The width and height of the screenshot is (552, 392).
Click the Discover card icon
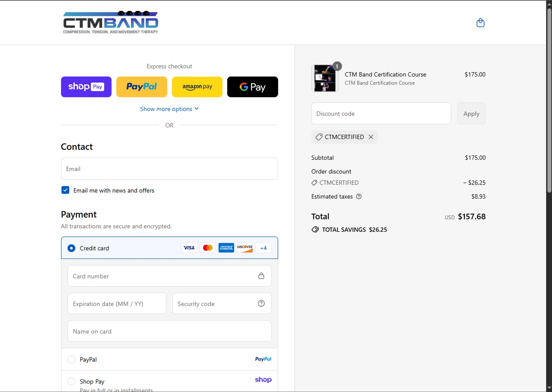pyautogui.click(x=245, y=248)
